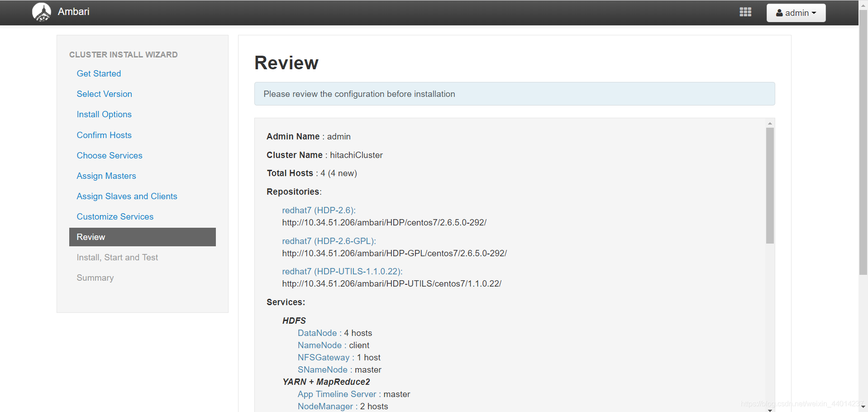Click the Total Hosts 4 (4 new) line

pyautogui.click(x=312, y=173)
